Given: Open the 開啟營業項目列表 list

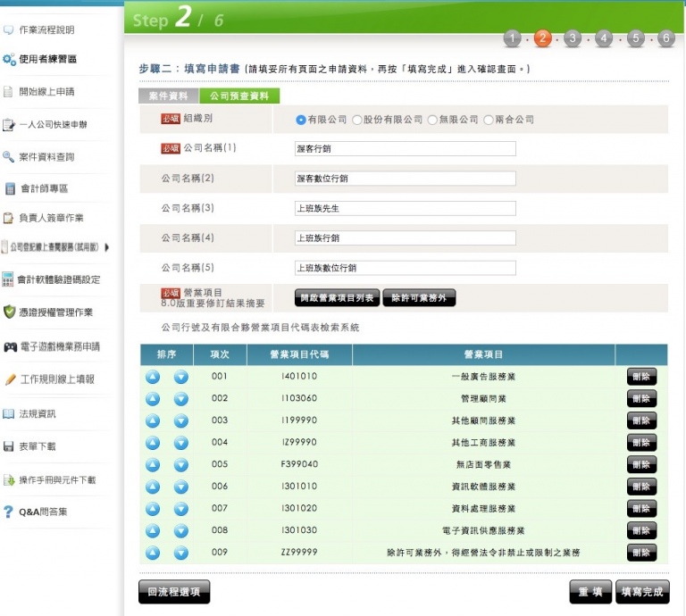Looking at the screenshot, I should tap(337, 298).
